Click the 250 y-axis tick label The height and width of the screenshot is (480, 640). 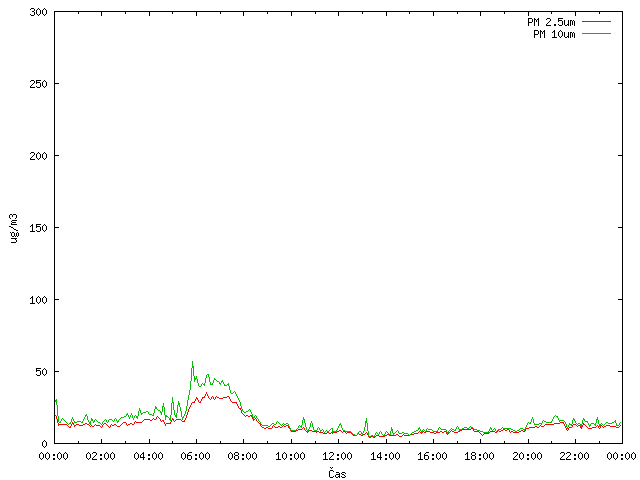pos(38,84)
